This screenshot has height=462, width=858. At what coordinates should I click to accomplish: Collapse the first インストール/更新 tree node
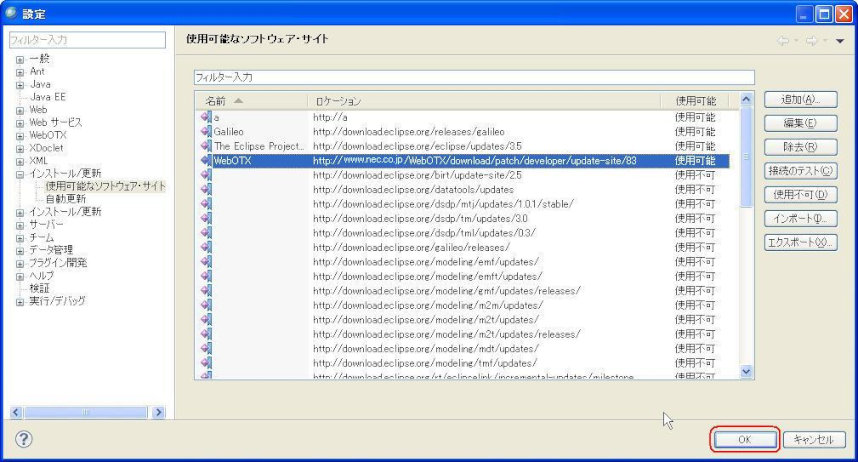point(19,174)
